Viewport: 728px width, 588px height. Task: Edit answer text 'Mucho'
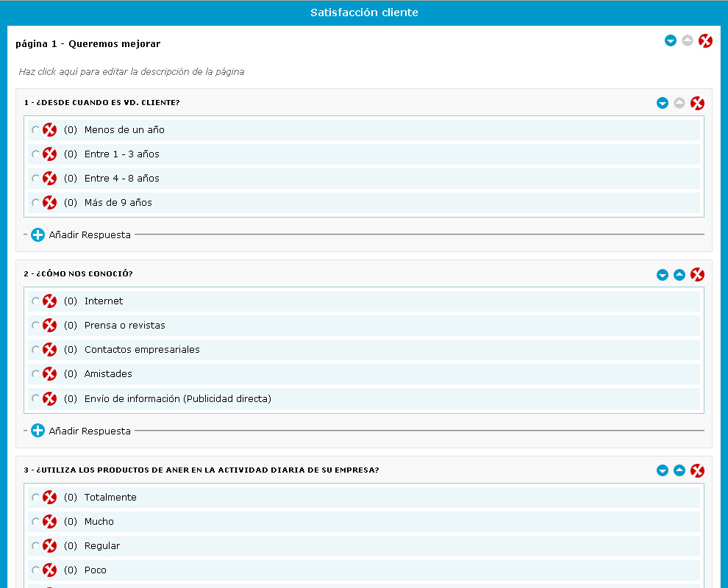[x=99, y=522]
